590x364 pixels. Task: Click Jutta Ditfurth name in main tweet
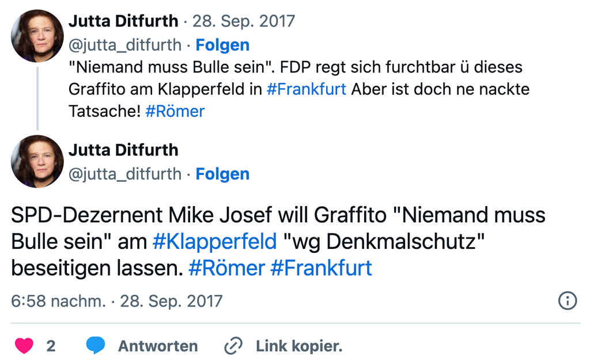click(x=123, y=150)
